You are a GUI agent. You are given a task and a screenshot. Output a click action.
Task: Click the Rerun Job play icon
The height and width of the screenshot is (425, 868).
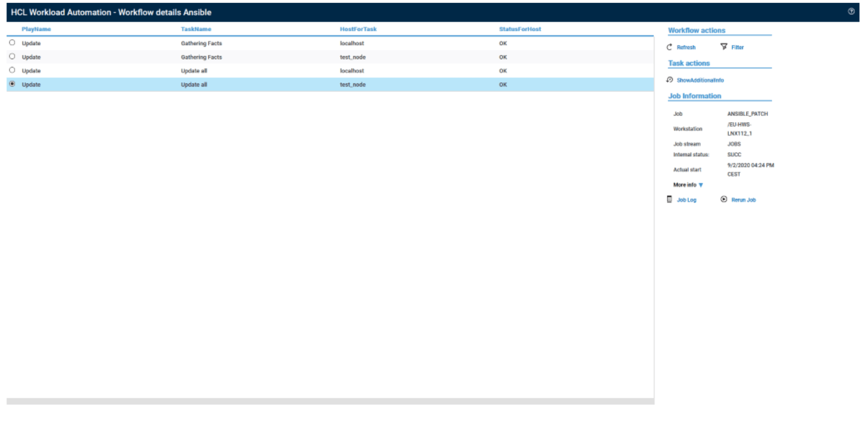point(724,199)
